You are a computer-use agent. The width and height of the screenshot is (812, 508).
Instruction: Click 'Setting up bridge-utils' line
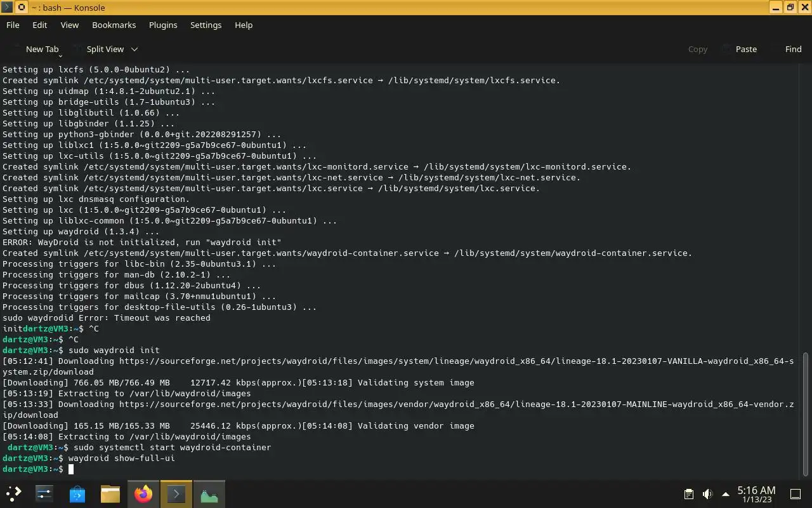click(108, 102)
